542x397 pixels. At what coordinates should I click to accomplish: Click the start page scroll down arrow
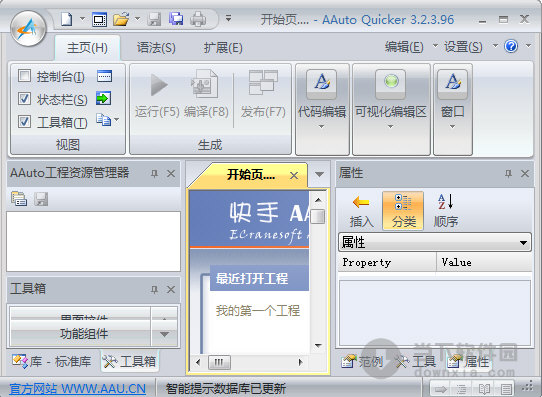tap(318, 346)
